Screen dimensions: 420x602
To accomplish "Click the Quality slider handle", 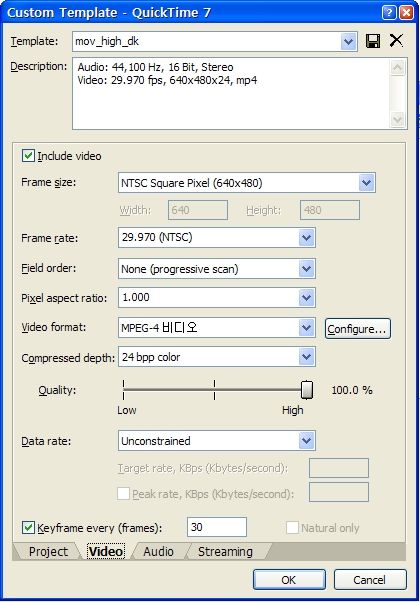I will [306, 390].
